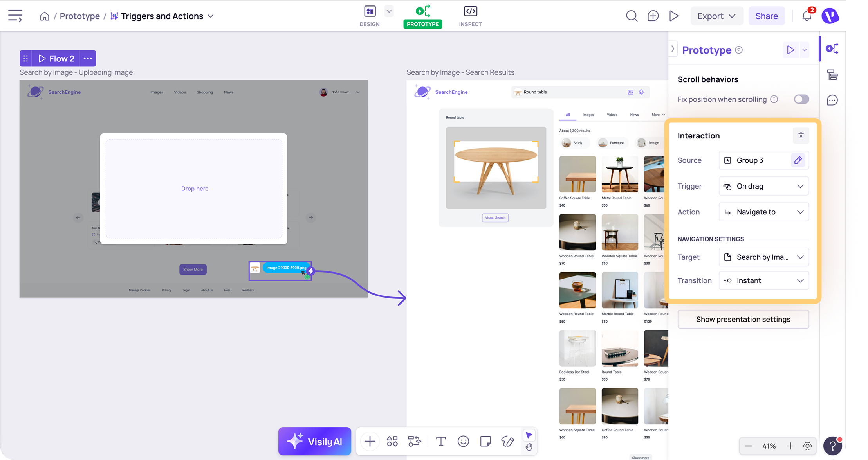Open the help question mark button

coord(832,446)
